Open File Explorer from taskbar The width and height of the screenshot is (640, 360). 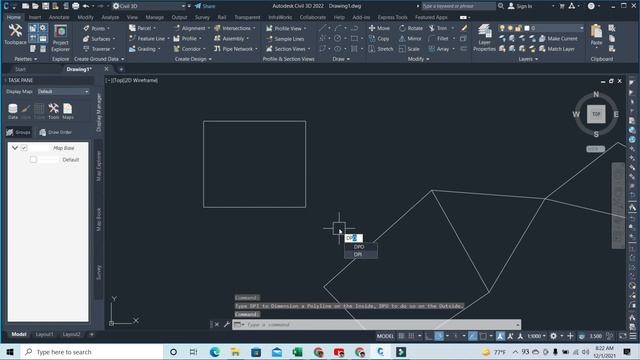coord(235,352)
